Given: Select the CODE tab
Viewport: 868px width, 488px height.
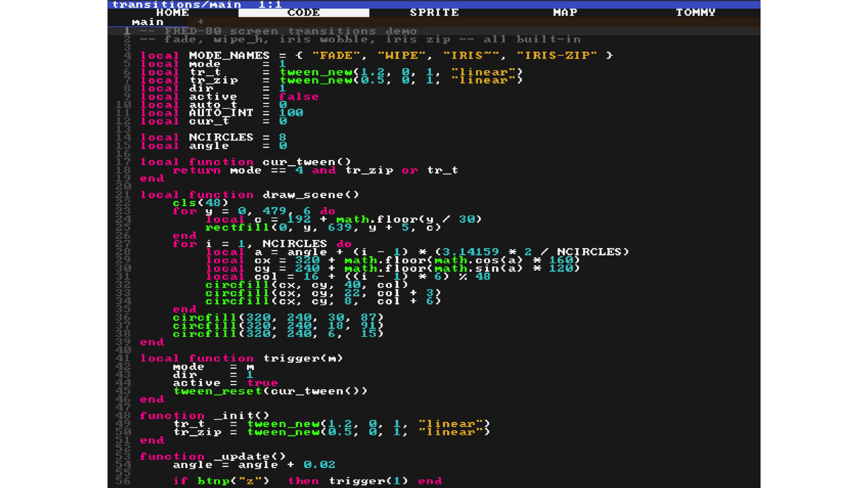Looking at the screenshot, I should (x=303, y=13).
